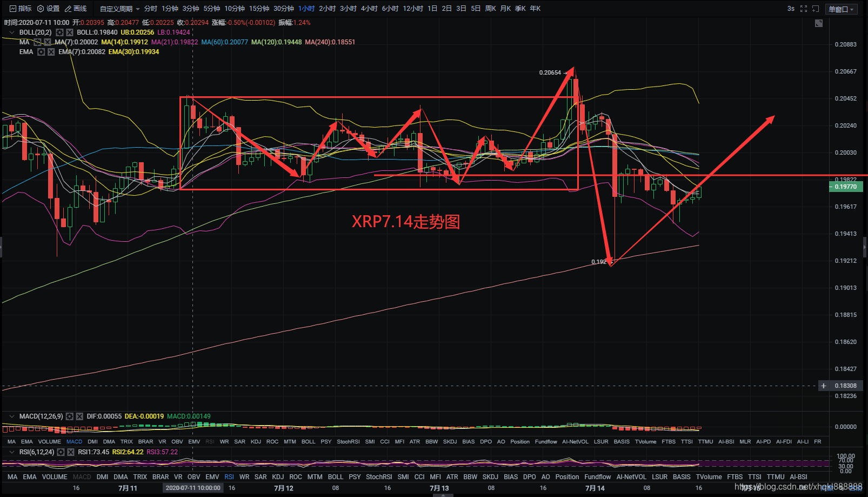868x497 pixels.
Task: Open RSI indicator settings gear
Action: 61,452
